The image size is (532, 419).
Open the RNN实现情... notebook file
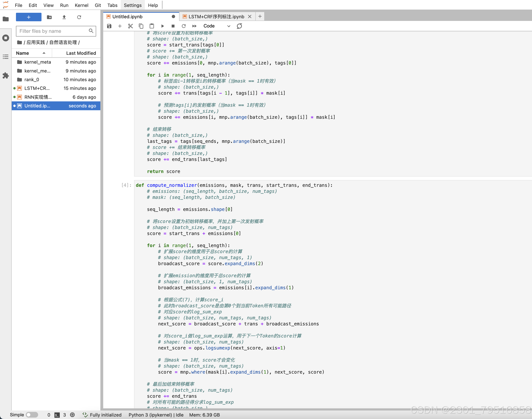coord(38,97)
